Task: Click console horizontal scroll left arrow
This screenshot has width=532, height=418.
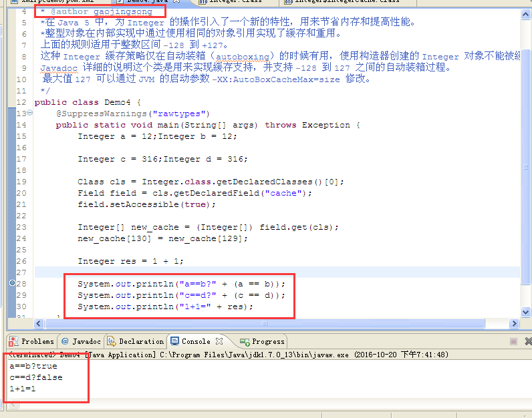Action: [13, 404]
